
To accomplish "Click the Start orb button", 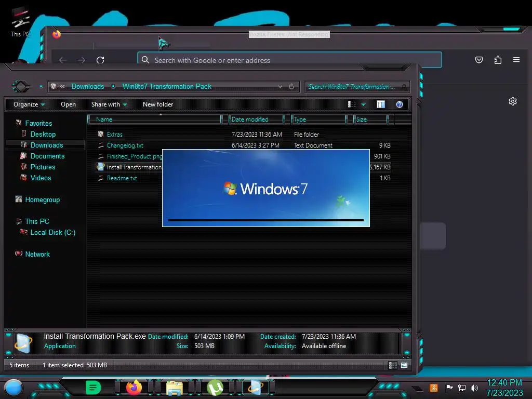I will coord(14,388).
